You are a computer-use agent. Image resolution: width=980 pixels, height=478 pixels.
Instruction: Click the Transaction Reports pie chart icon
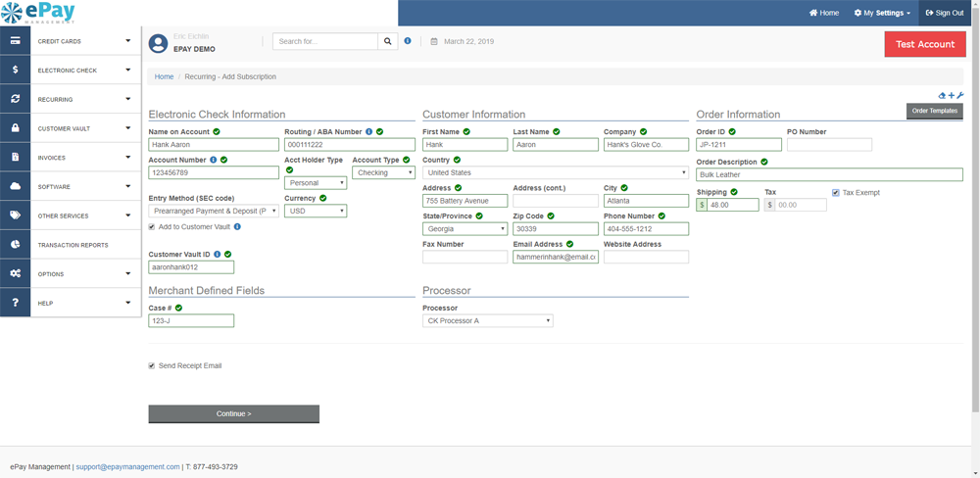click(16, 245)
